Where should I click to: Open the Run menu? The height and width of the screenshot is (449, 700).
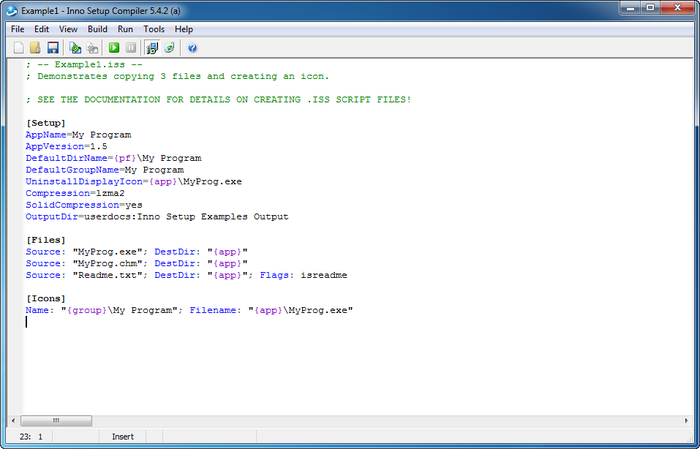tap(125, 29)
